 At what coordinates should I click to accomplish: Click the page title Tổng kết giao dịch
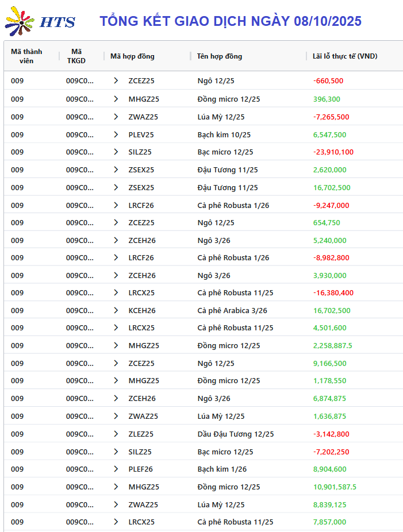click(x=230, y=21)
